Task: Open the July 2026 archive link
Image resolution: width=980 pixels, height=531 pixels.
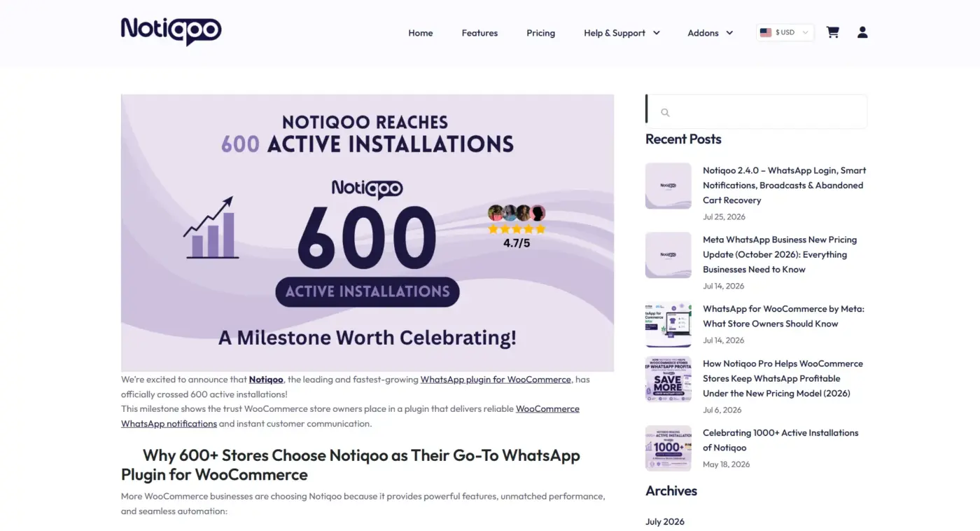Action: (665, 521)
